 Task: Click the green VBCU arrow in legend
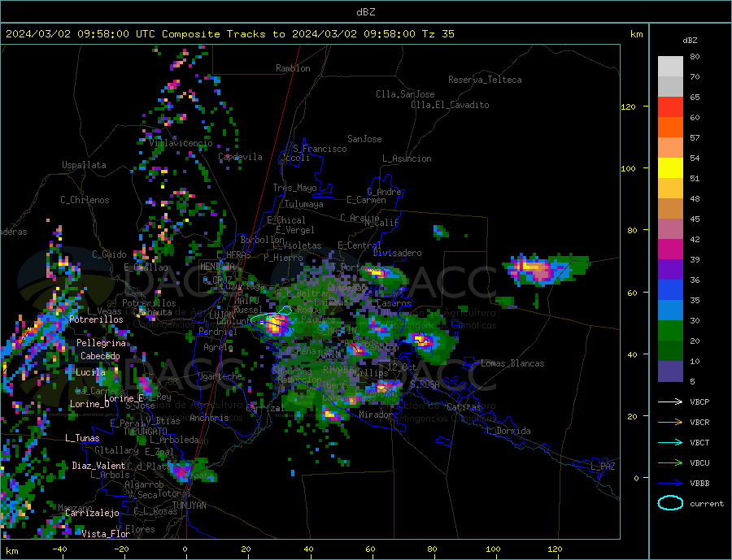670,463
